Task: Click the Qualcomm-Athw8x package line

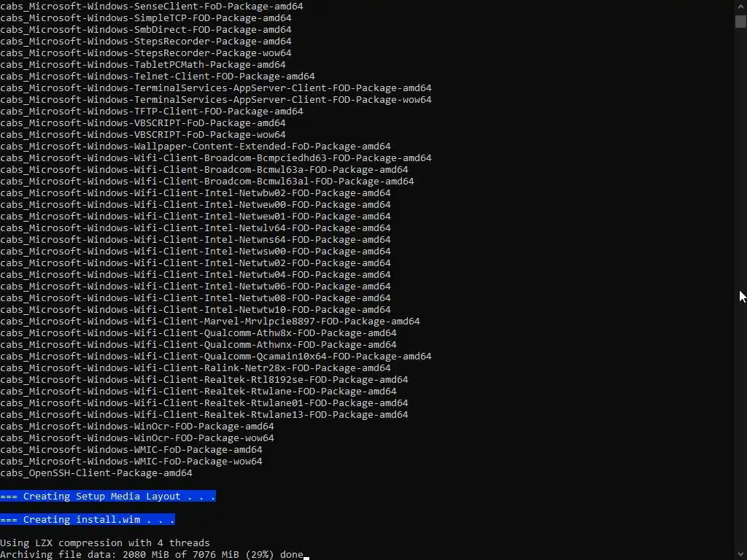Action: click(x=198, y=332)
